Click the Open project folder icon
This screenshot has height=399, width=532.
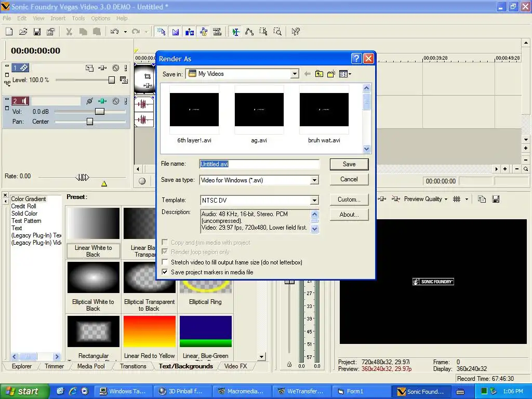[23, 32]
